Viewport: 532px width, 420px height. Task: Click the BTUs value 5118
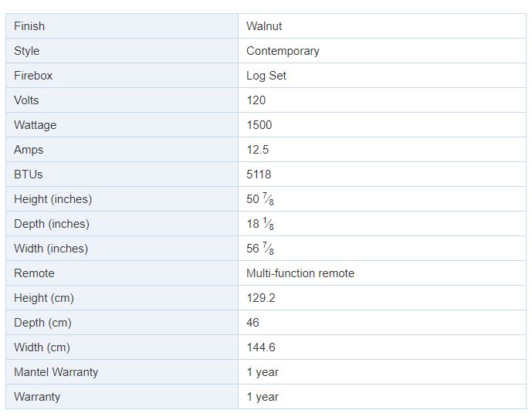click(259, 174)
